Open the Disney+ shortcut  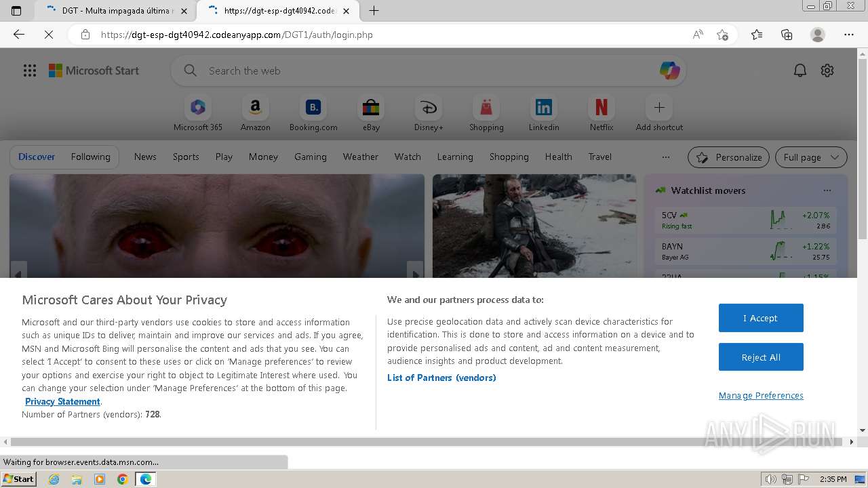click(429, 114)
